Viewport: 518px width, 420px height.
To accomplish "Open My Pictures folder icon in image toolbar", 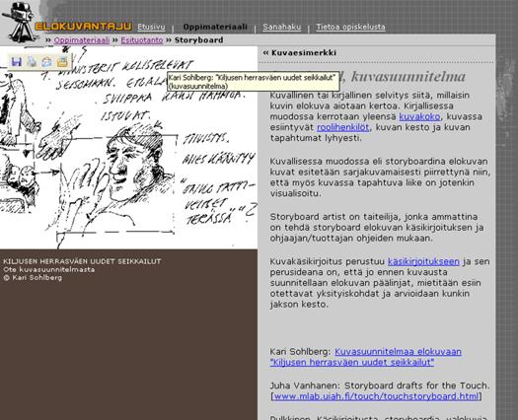I will [x=62, y=62].
